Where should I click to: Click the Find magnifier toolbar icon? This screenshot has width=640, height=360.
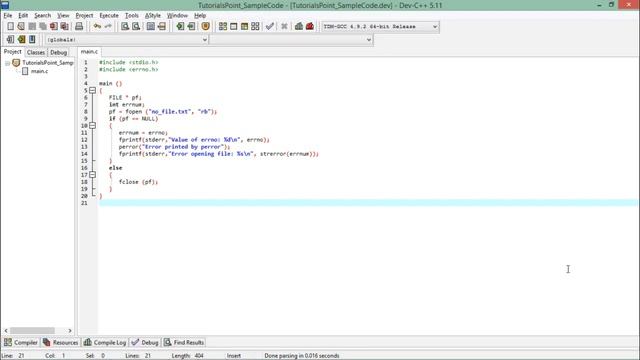point(125,27)
